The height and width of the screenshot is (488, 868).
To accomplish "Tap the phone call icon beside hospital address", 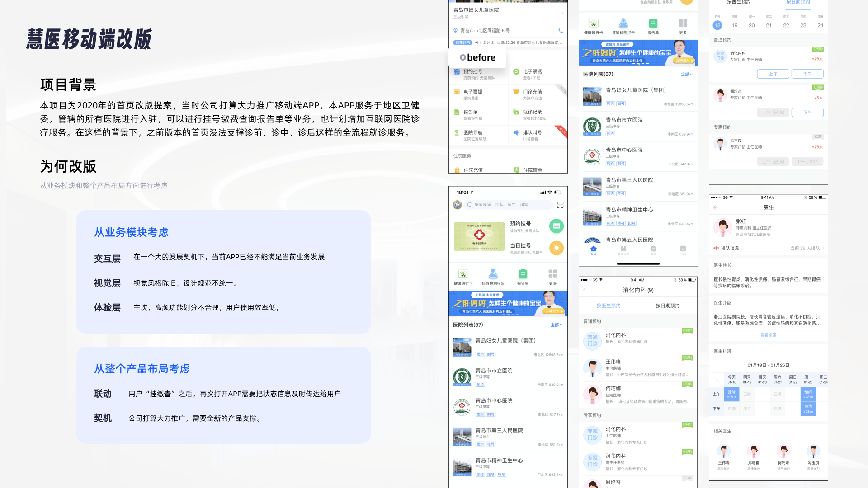I will click(561, 31).
